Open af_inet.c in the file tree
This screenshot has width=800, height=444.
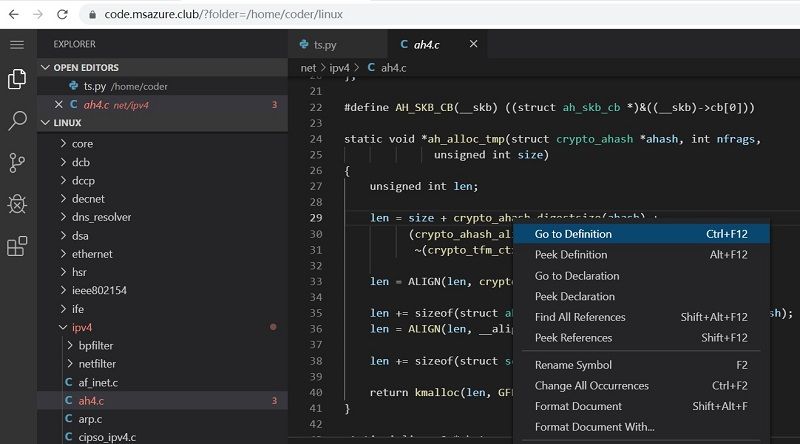[162, 382]
